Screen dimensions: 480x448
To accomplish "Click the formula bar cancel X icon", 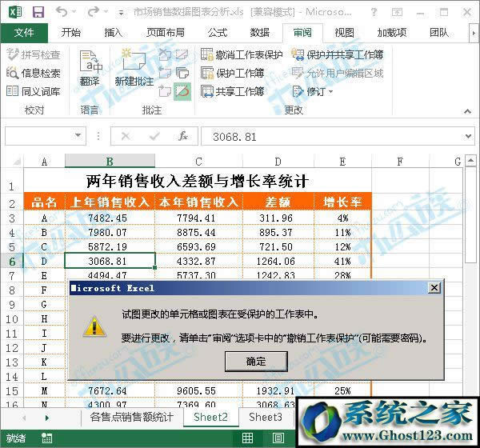I will pos(126,136).
